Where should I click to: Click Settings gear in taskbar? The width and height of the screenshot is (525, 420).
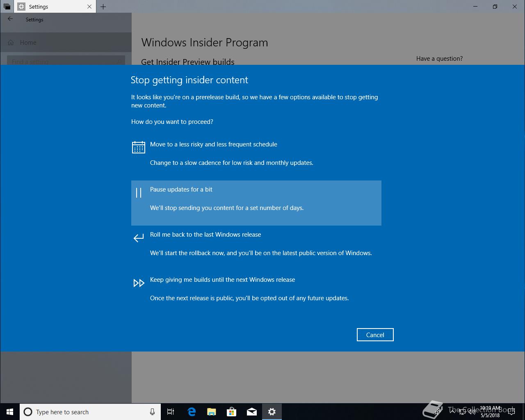pyautogui.click(x=272, y=412)
